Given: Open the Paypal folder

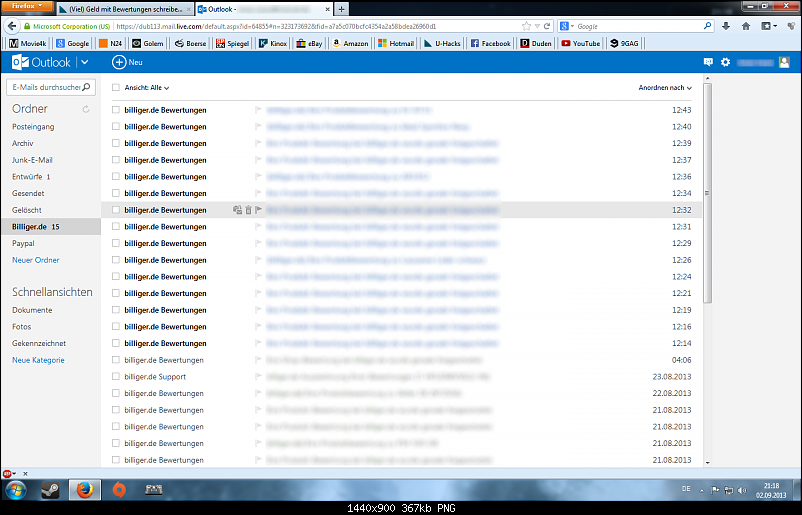Looking at the screenshot, I should pyautogui.click(x=23, y=243).
